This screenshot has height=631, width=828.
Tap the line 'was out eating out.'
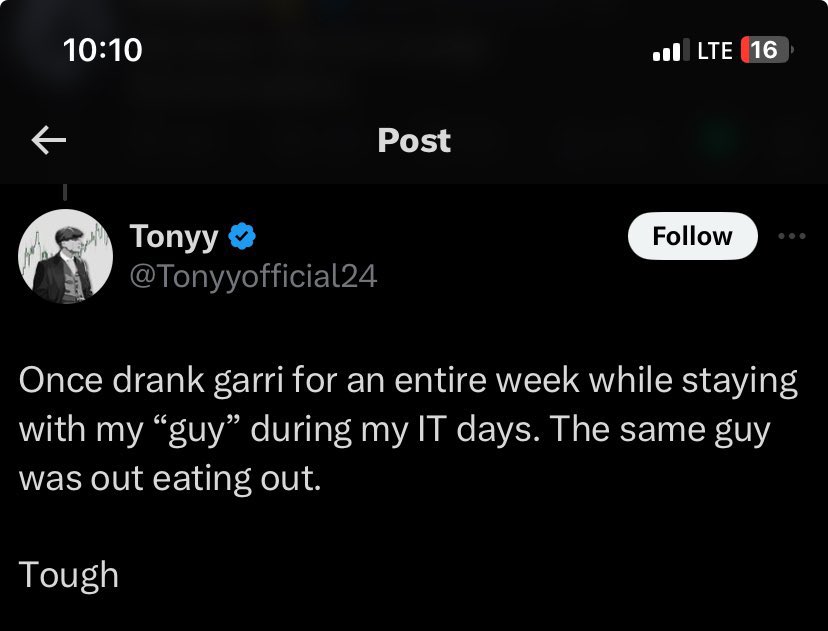(170, 478)
